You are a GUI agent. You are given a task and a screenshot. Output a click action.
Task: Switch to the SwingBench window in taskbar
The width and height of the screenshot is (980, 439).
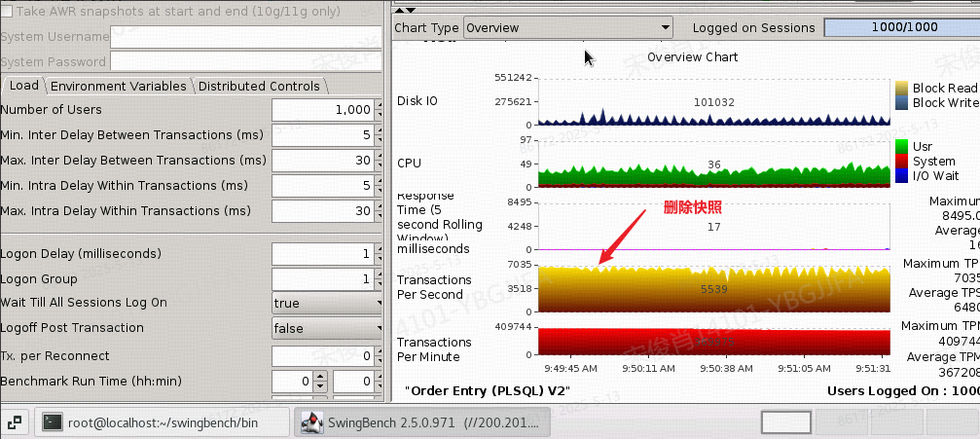coord(422,422)
